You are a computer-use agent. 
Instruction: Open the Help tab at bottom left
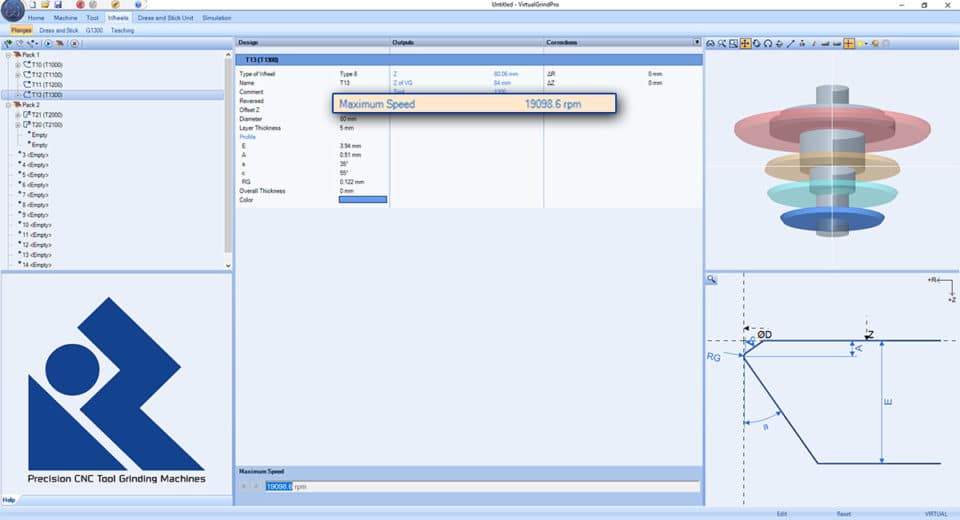coord(9,500)
